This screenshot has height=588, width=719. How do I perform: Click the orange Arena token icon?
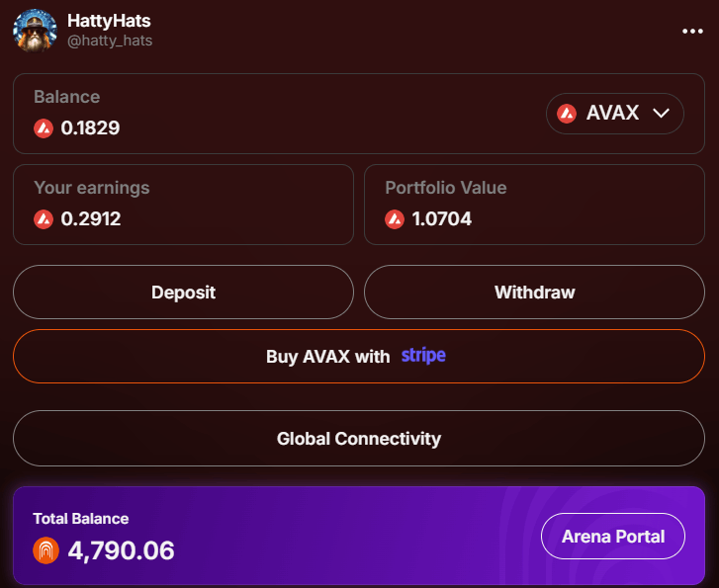pos(45,550)
